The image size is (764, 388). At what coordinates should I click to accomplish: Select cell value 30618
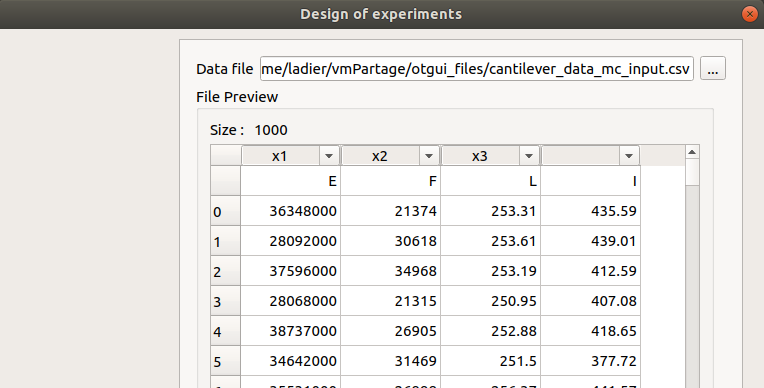pos(391,241)
